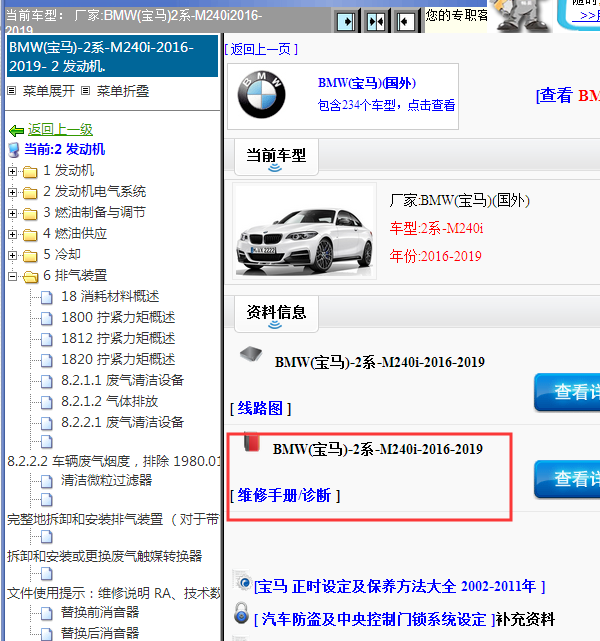Click the document icon for 替换前消音器
The height and width of the screenshot is (641, 600).
(x=47, y=614)
